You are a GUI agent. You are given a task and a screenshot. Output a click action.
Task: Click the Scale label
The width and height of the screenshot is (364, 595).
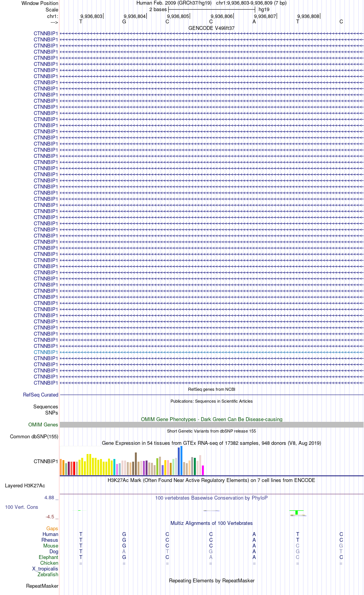click(52, 10)
